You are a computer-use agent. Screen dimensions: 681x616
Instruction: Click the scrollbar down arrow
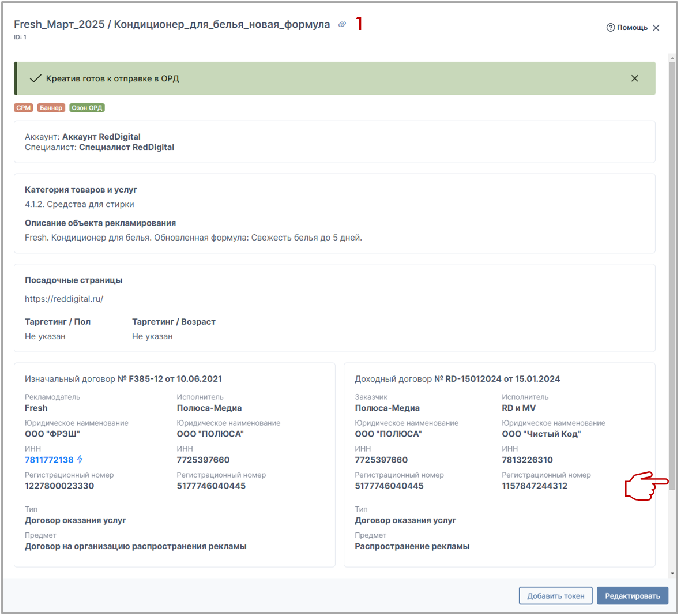tap(672, 573)
